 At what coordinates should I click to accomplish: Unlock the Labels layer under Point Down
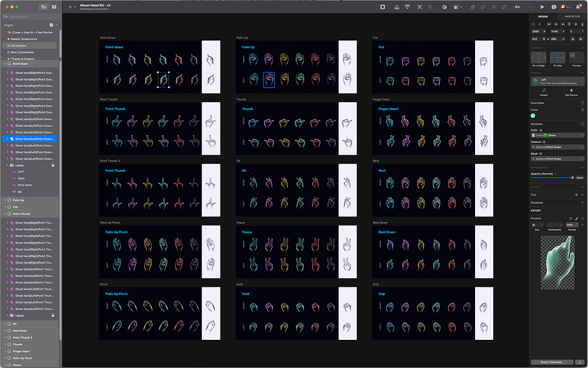(x=53, y=165)
